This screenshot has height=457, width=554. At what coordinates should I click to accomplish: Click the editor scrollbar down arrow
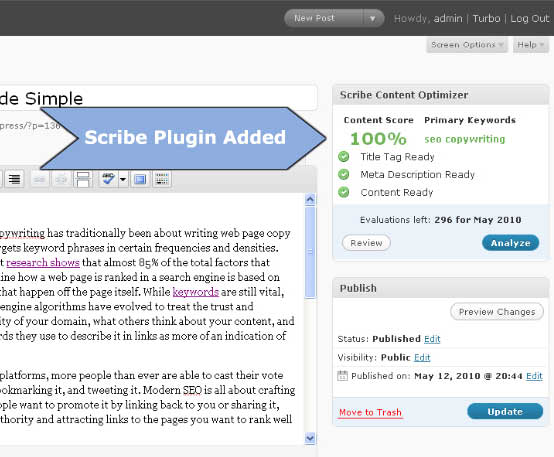tap(310, 438)
